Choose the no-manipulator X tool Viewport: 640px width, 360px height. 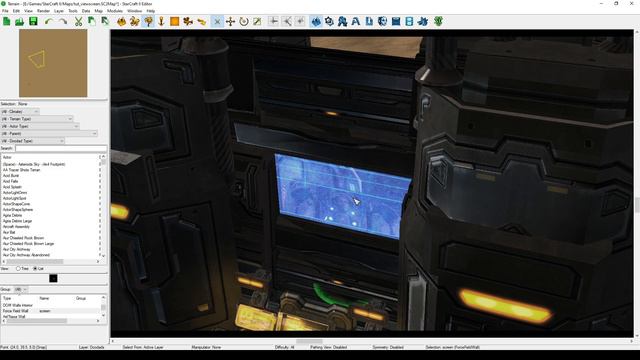click(x=217, y=22)
